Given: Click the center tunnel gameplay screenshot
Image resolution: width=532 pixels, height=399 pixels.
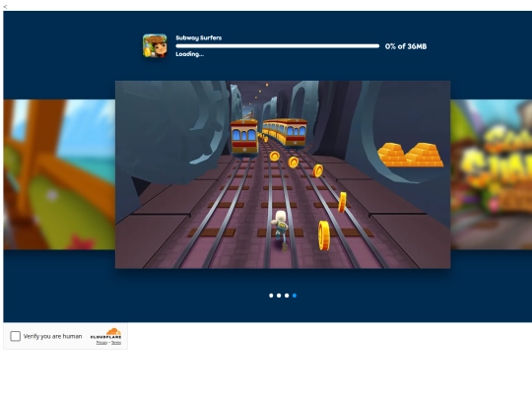Looking at the screenshot, I should click(x=283, y=174).
